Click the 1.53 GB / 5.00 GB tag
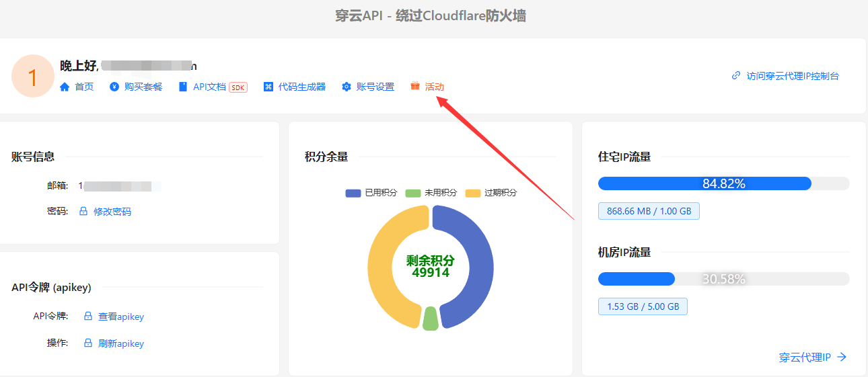 pyautogui.click(x=643, y=306)
